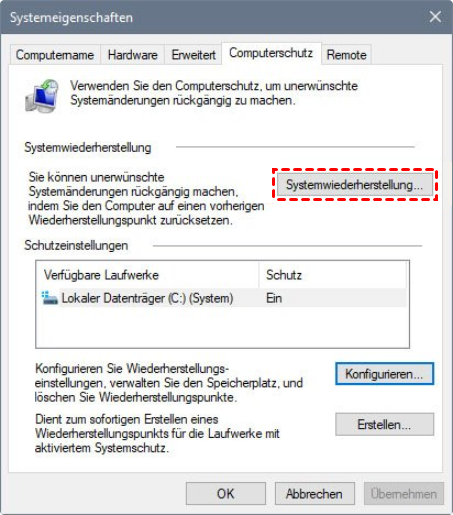
Task: Click the local drive C: icon
Action: click(50, 298)
